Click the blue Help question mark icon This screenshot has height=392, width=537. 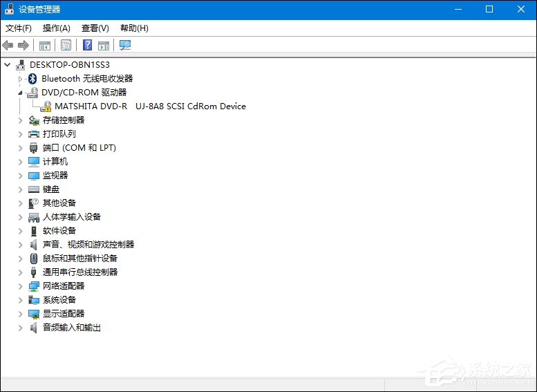click(88, 45)
